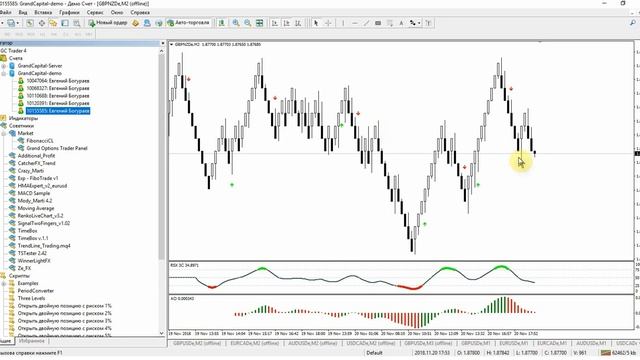Select account 10047064 in Navigator
Image resolution: width=640 pixels, height=360 pixels.
(58, 81)
